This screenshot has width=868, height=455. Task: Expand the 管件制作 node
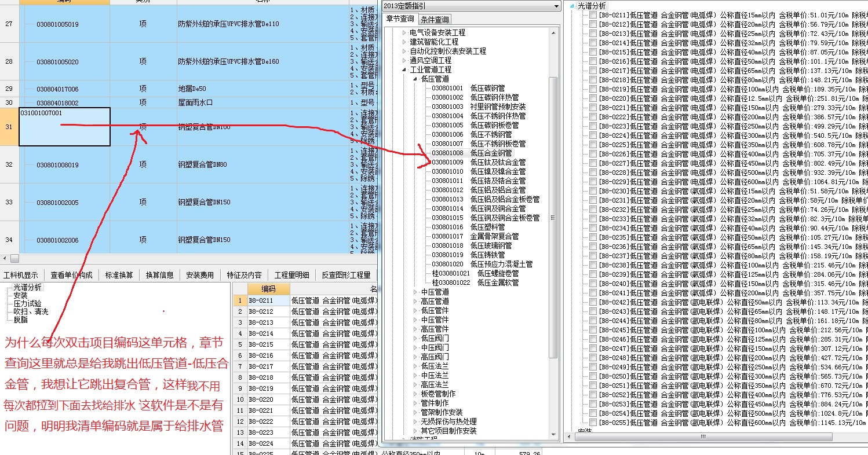pos(415,403)
